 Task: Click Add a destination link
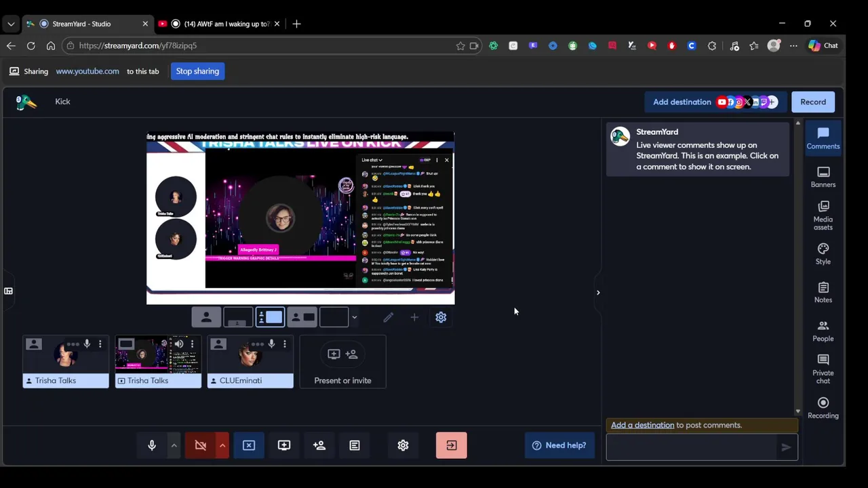[x=642, y=425]
